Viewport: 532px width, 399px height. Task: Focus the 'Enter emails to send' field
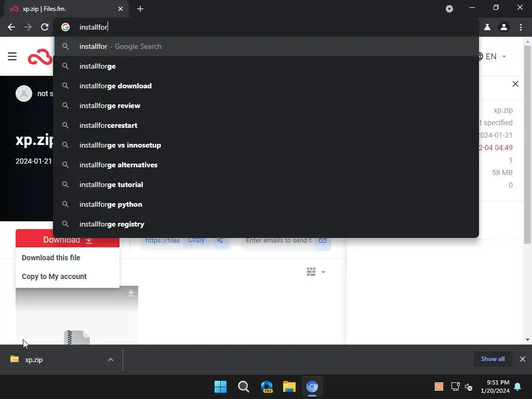[x=278, y=240]
